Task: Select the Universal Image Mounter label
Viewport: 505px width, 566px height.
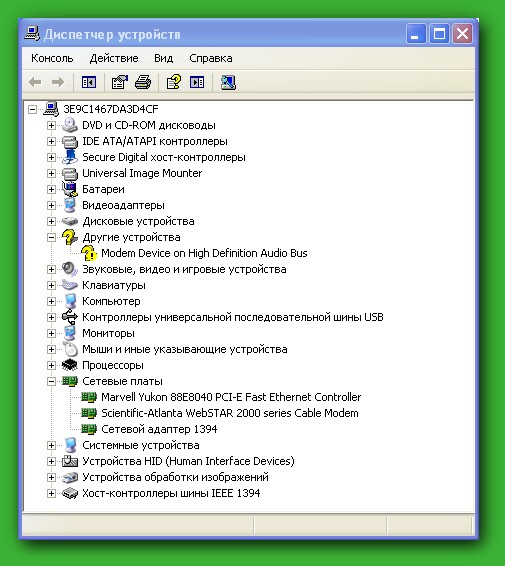Action: tap(142, 173)
